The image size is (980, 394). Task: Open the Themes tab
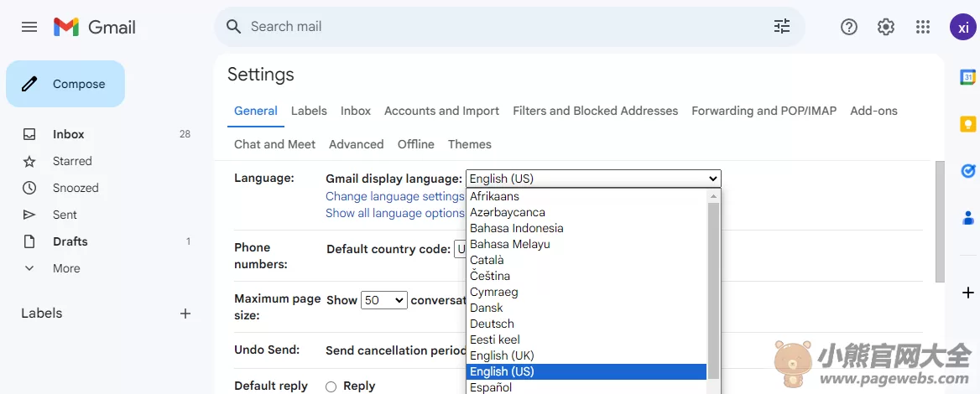[x=469, y=144]
